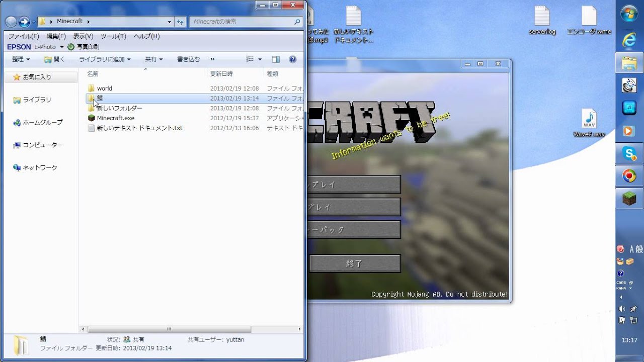The image size is (644, 362).
Task: Open the ライブラリに追加 dropdown
Action: click(105, 59)
